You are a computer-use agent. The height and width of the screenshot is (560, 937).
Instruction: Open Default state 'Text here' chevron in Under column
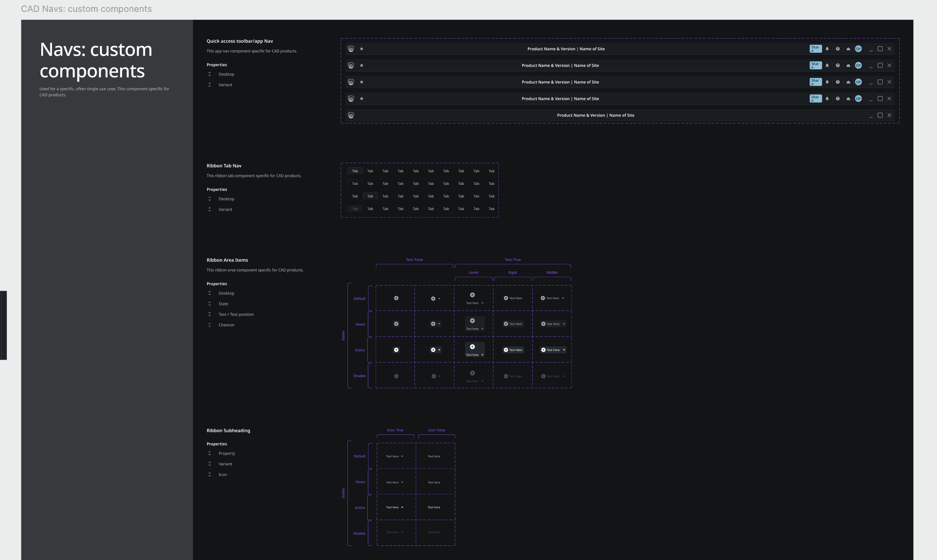[x=482, y=303]
